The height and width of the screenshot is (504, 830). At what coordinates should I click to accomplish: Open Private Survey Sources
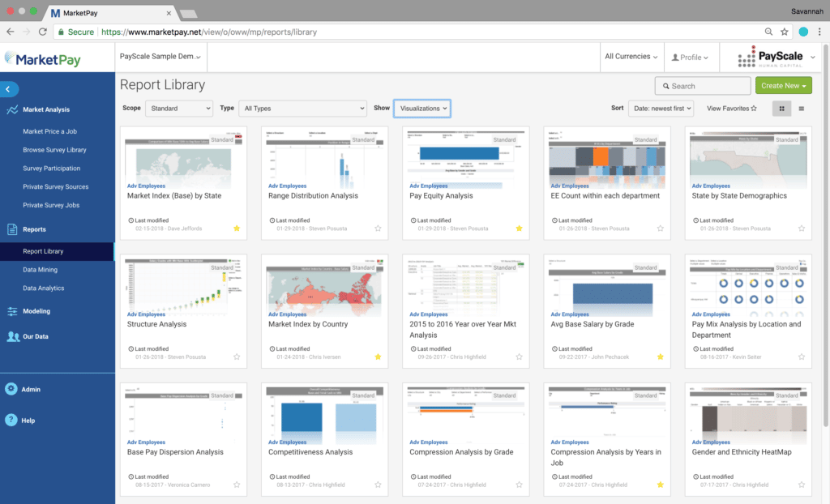[x=56, y=187]
